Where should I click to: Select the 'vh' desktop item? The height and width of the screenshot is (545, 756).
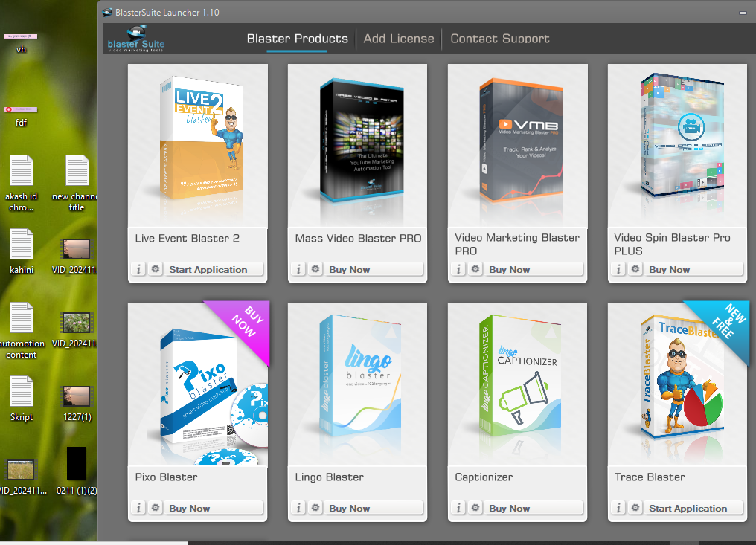point(21,43)
